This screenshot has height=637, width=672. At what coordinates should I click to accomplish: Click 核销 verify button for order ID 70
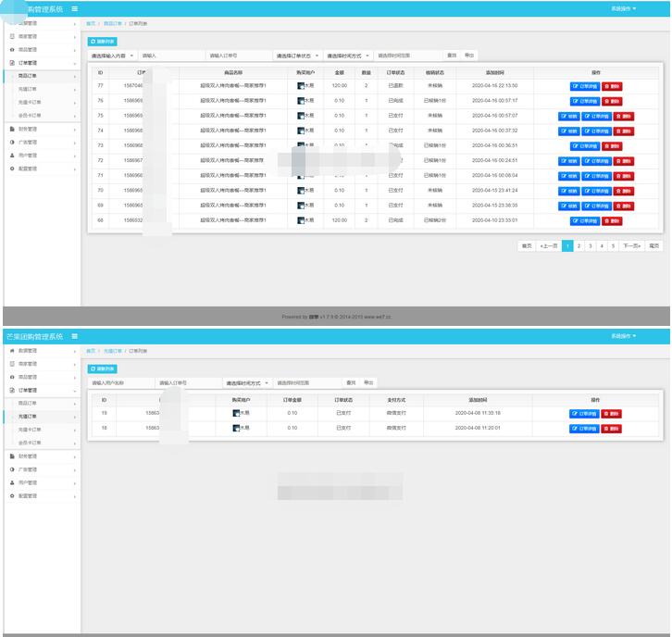[568, 191]
